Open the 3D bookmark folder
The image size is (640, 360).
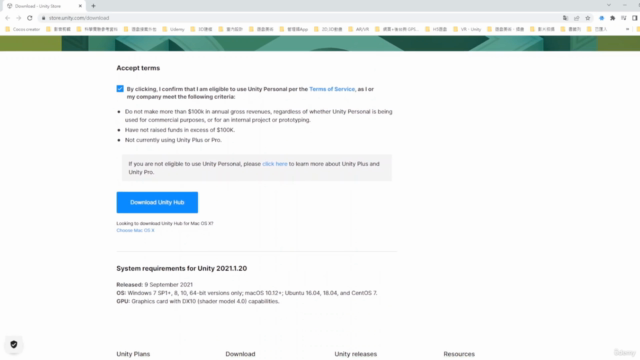(x=202, y=29)
